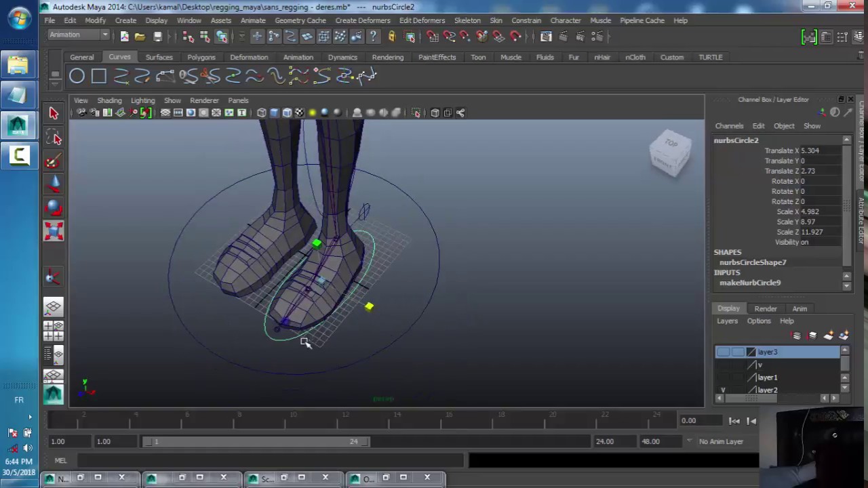Click the new scene icon
This screenshot has width=868, height=488.
click(124, 37)
